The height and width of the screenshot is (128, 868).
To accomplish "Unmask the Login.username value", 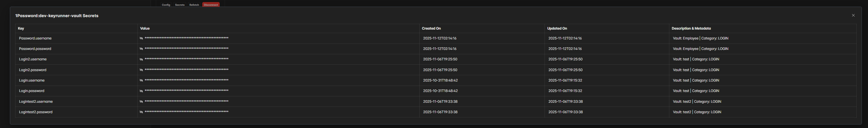I will point(141,80).
